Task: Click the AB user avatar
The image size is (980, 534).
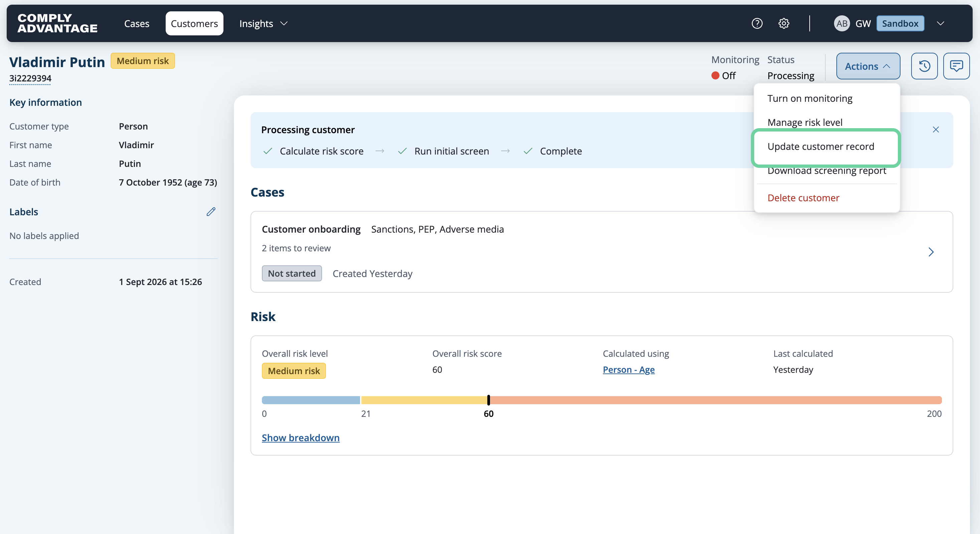Action: pyautogui.click(x=841, y=24)
